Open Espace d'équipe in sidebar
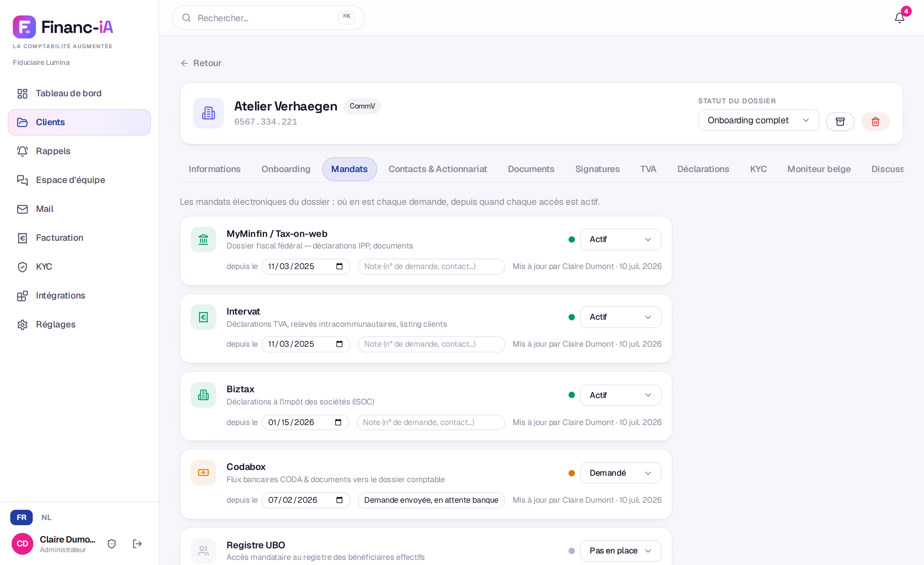Screen dimensions: 924x565 [79, 180]
